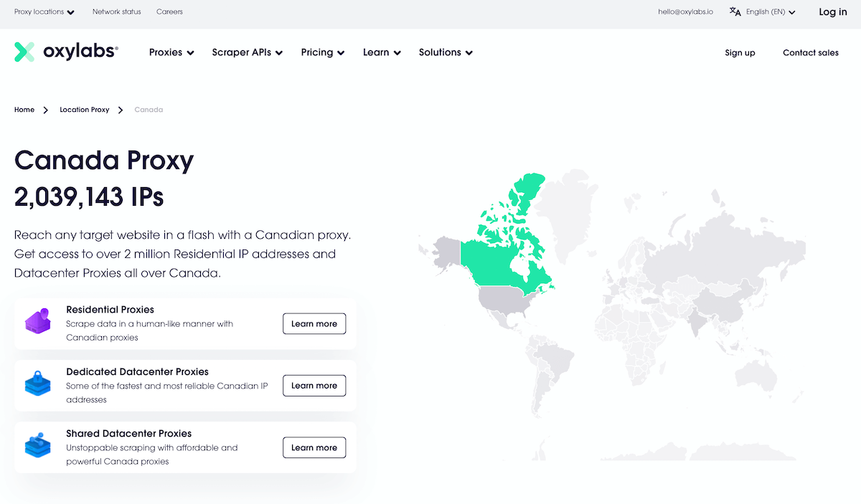Viewport: 861px width, 504px height.
Task: Open the Learn dropdown menu
Action: click(382, 52)
